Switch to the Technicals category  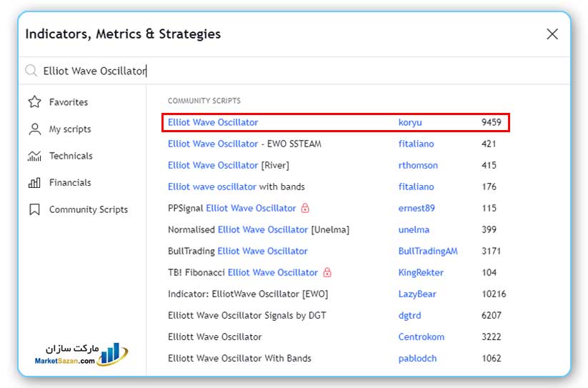[71, 156]
